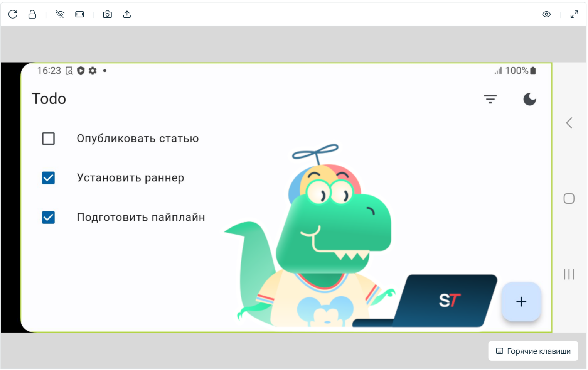Take a screenshot with the camera icon
The width and height of the screenshot is (588, 370).
click(x=107, y=14)
